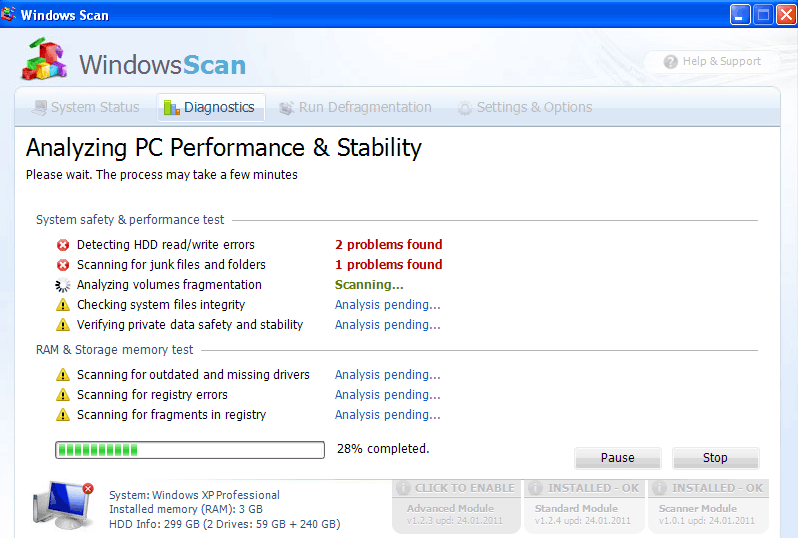Click the '2 problems found' result text
Viewport: 798px width, 538px height.
pos(388,245)
